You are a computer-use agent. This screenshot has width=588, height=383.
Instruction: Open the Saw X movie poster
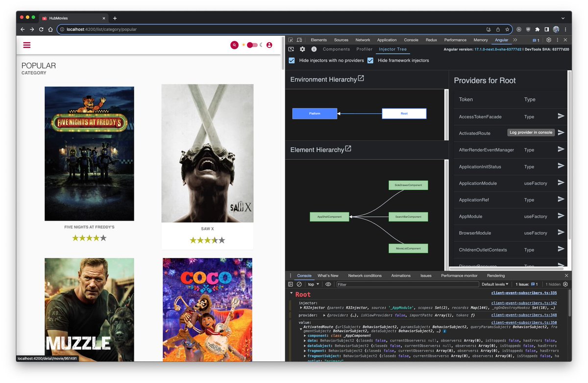coord(207,153)
